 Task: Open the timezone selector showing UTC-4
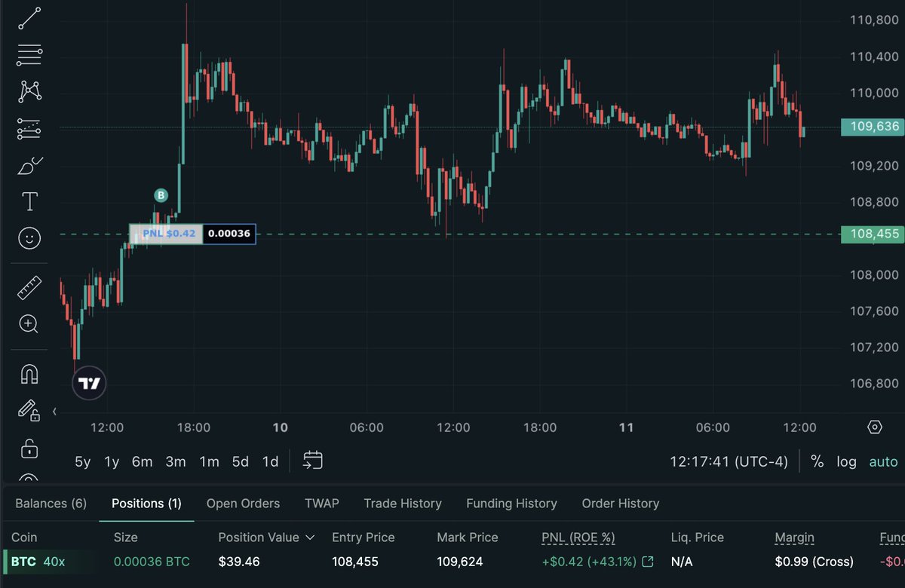[x=729, y=461]
